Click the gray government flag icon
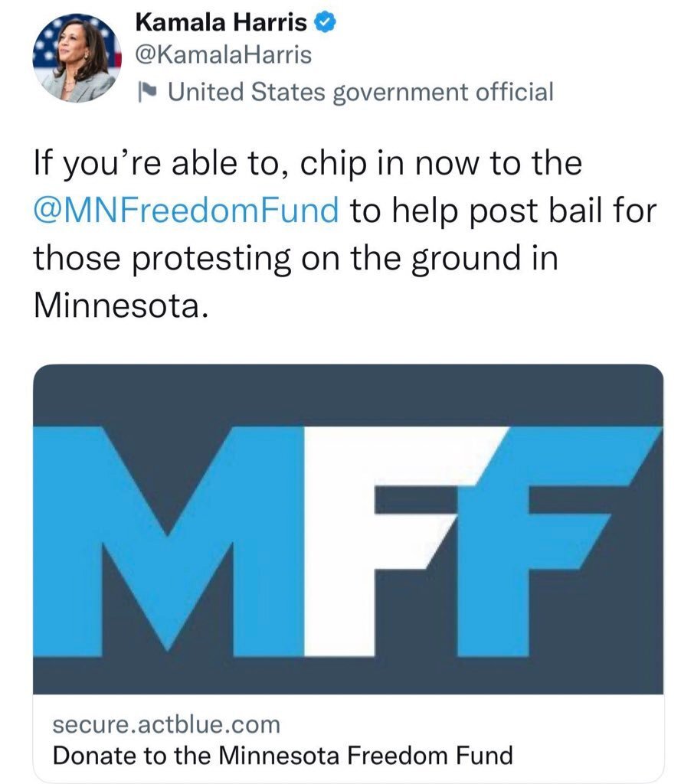 coord(151,93)
